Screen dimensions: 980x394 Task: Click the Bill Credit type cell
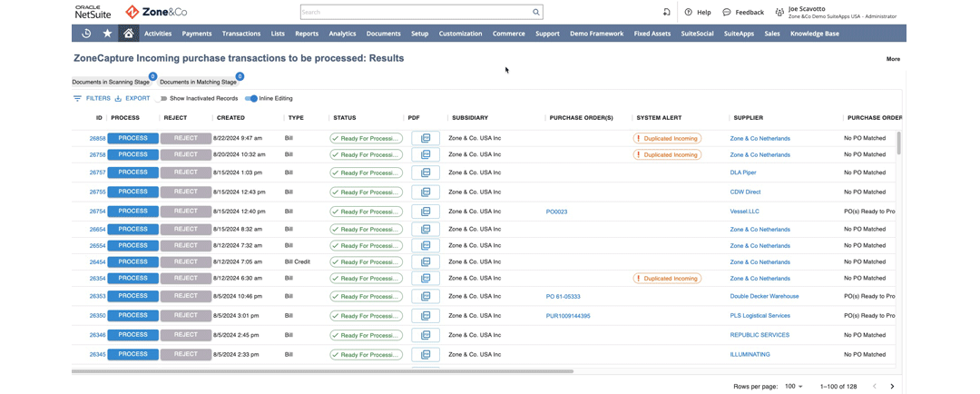point(298,262)
